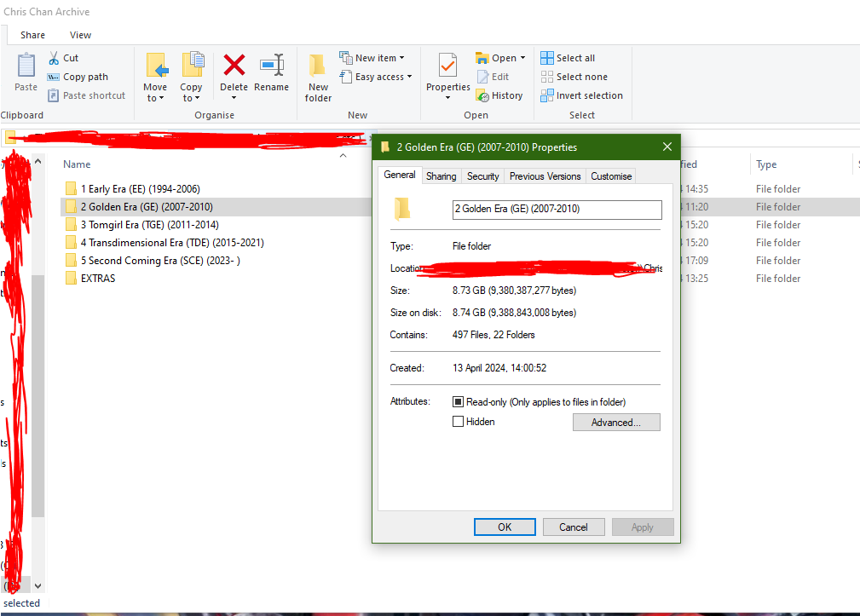Switch to the Security tab in Properties
Viewport: 860px width, 616px height.
[482, 176]
